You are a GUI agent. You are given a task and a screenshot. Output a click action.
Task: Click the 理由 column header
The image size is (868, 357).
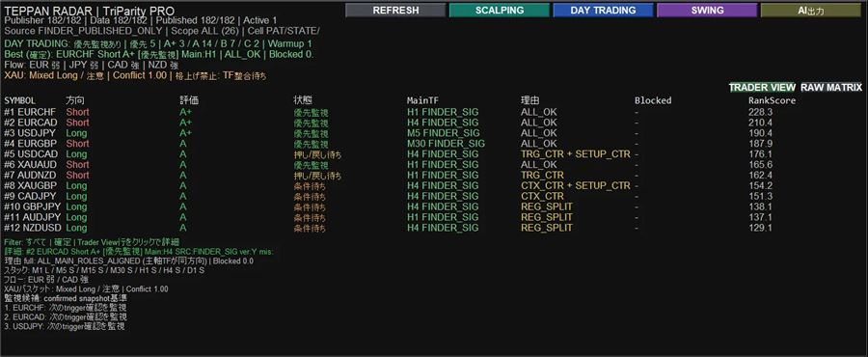tap(529, 100)
